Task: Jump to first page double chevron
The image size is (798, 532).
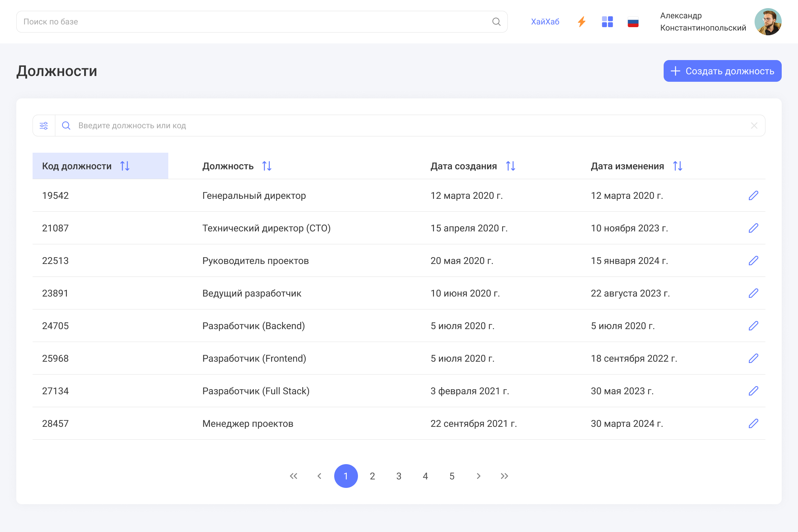Action: 293,476
